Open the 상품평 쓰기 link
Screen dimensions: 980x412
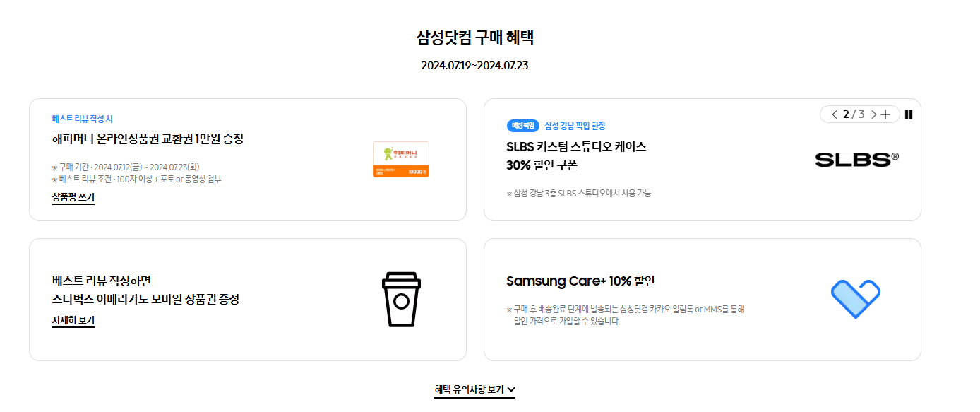(x=73, y=197)
